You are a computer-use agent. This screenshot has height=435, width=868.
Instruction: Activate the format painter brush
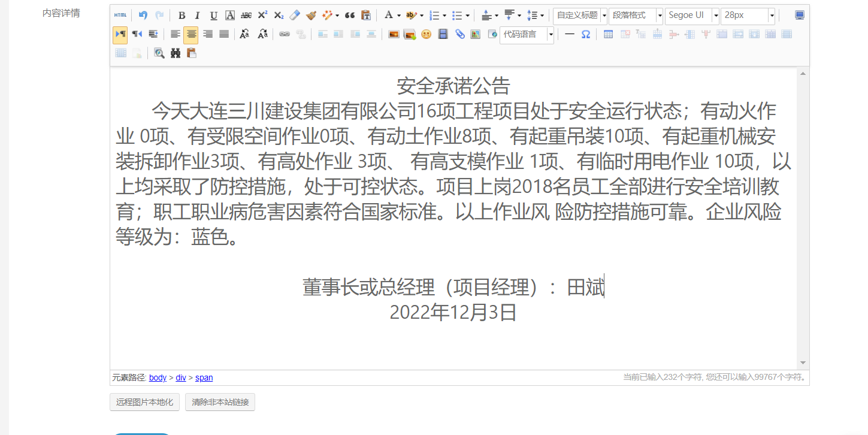(310, 16)
